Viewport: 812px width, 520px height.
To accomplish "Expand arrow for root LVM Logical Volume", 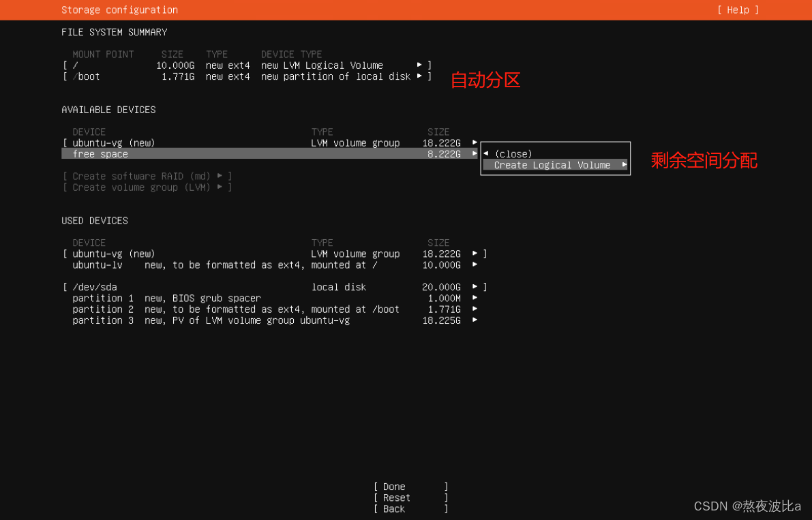I will (x=419, y=65).
